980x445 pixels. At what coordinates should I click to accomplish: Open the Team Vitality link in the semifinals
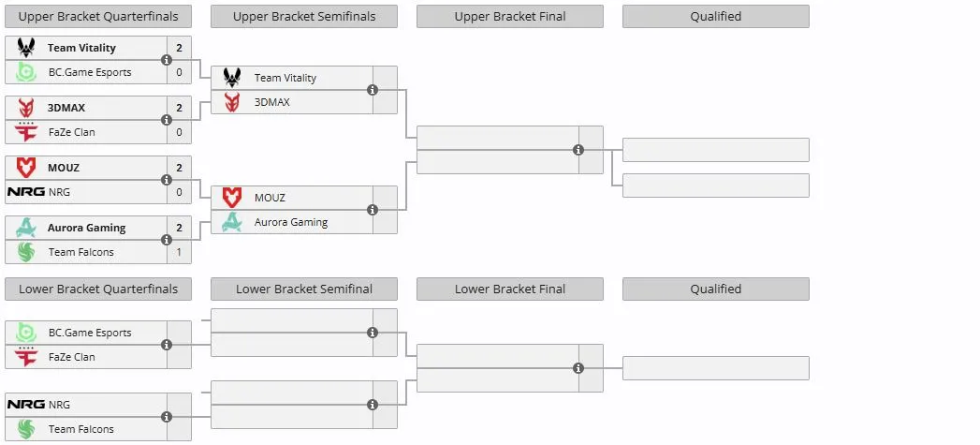pyautogui.click(x=285, y=79)
